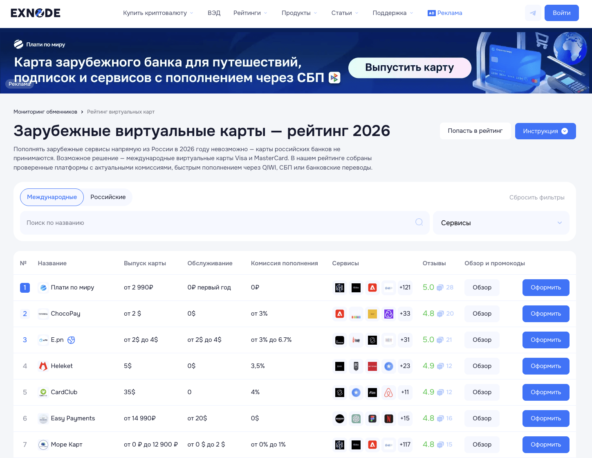Switch to the Международные filter

52,197
